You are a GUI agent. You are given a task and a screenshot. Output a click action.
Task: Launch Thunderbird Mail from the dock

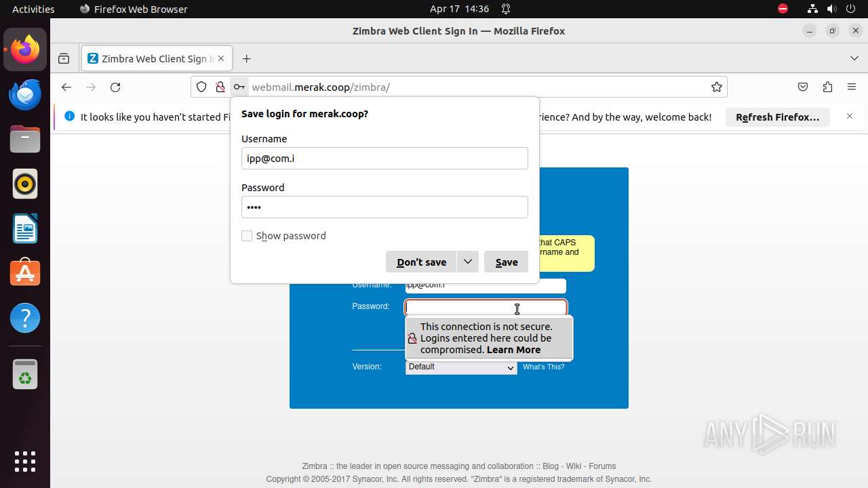[x=25, y=94]
